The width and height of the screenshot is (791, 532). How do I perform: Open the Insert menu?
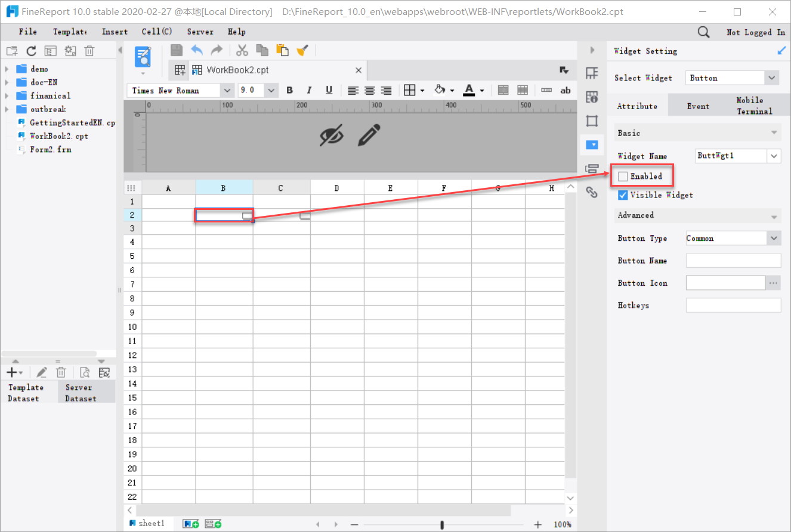point(115,32)
